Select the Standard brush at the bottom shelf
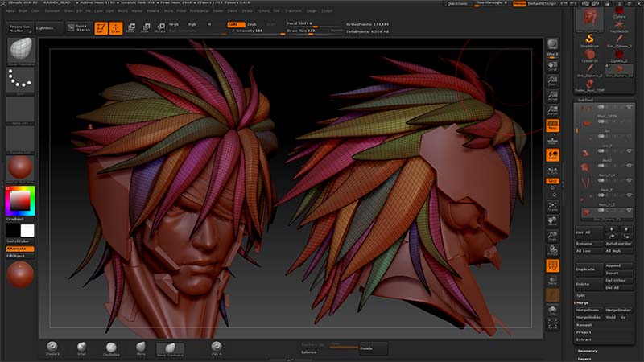Viewport: 644px width, 362px height. pos(52,348)
